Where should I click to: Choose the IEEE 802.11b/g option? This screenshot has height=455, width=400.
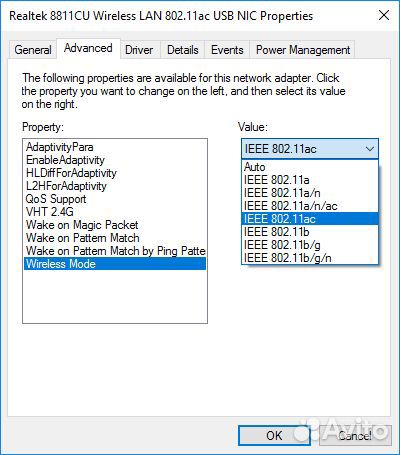(310, 245)
